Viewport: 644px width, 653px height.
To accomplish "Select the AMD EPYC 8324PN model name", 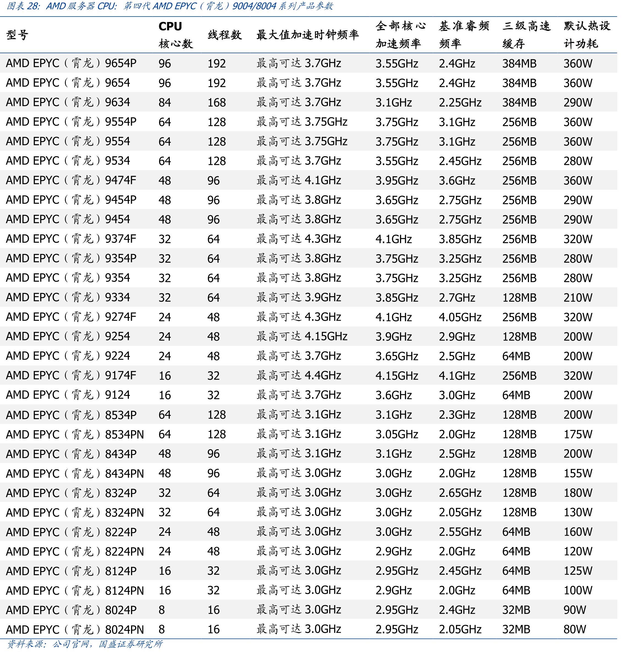I will 75,512.
